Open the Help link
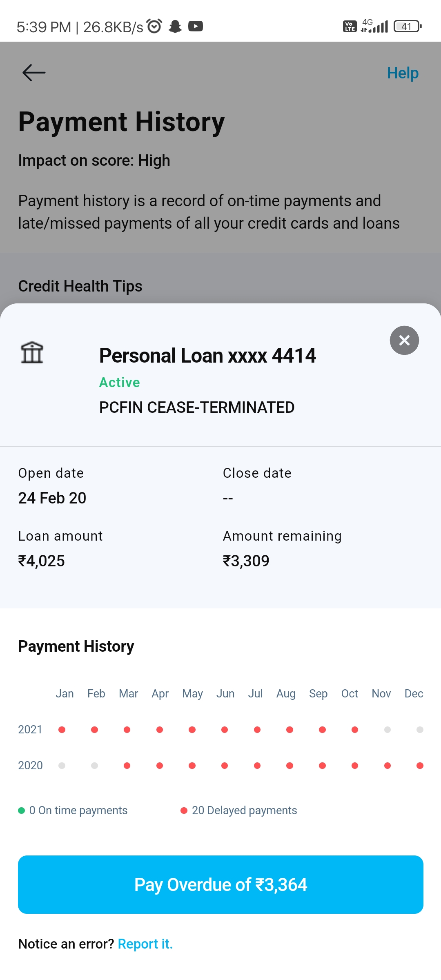The image size is (441, 980). point(403,73)
